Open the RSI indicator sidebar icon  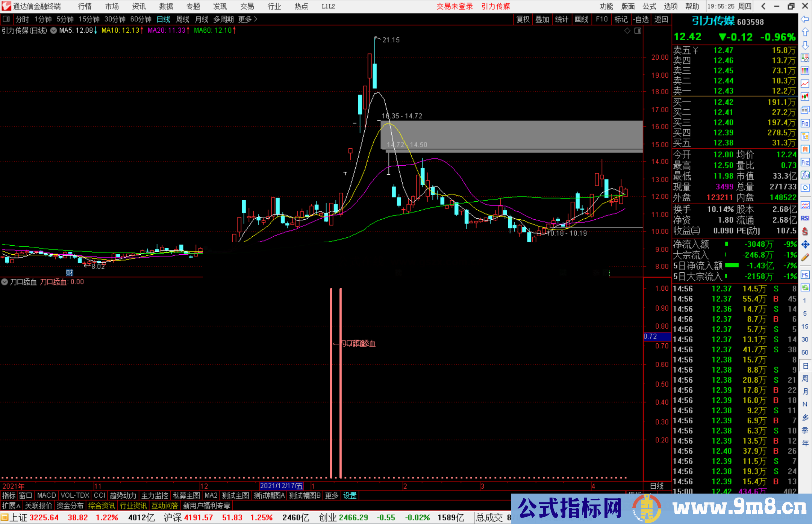805,218
